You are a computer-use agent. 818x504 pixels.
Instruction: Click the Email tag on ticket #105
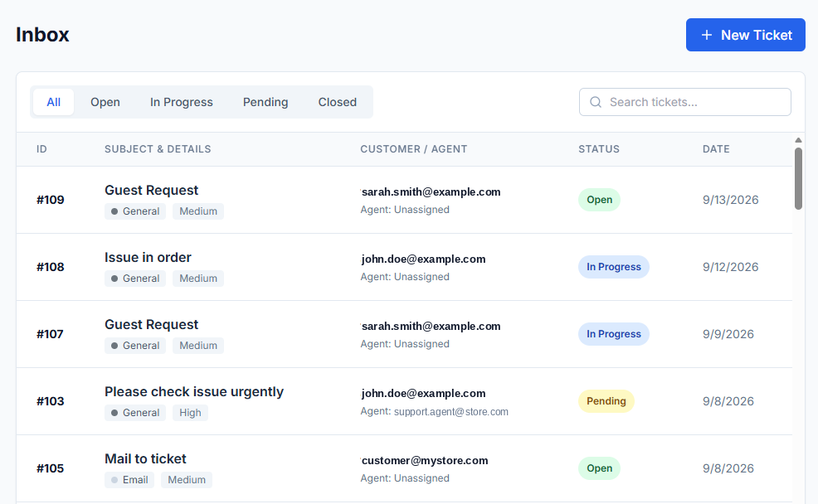(129, 480)
